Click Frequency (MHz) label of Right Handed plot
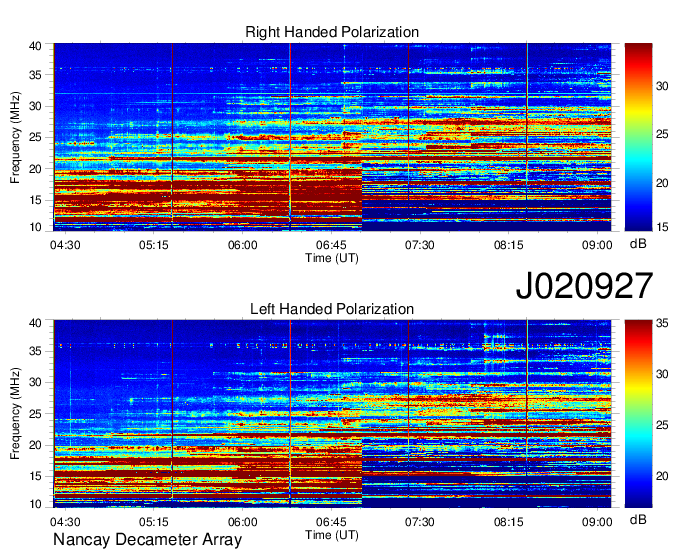This screenshot has height=552, width=680. [x=15, y=137]
